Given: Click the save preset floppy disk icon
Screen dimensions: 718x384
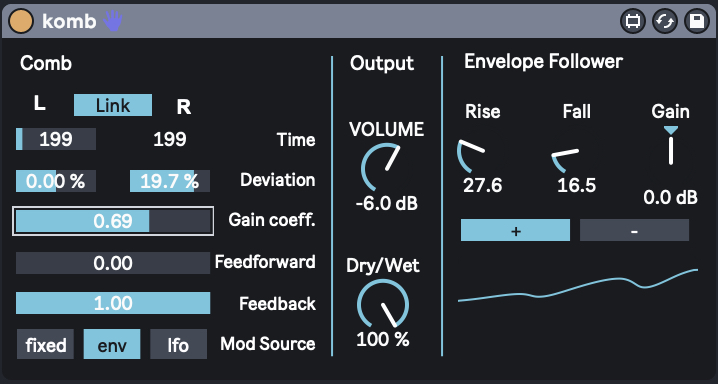Looking at the screenshot, I should [696, 22].
